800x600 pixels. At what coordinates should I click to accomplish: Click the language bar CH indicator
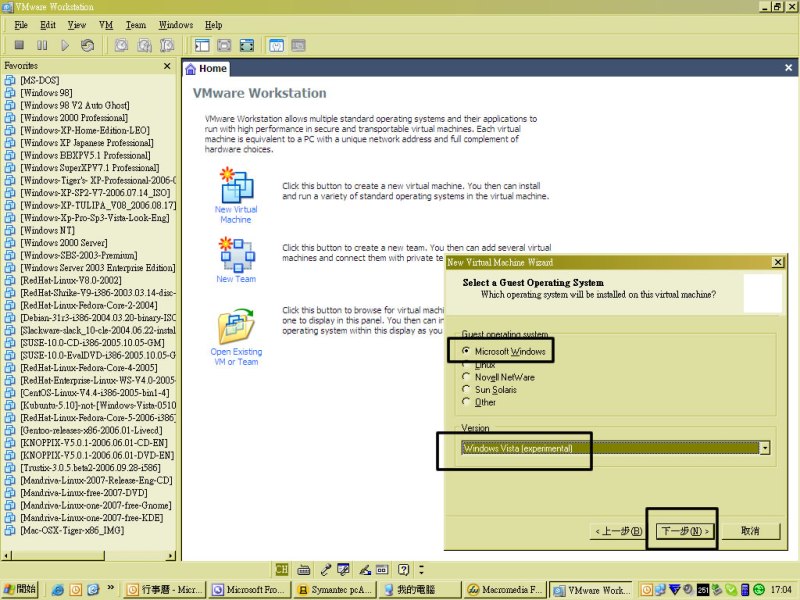(x=281, y=569)
